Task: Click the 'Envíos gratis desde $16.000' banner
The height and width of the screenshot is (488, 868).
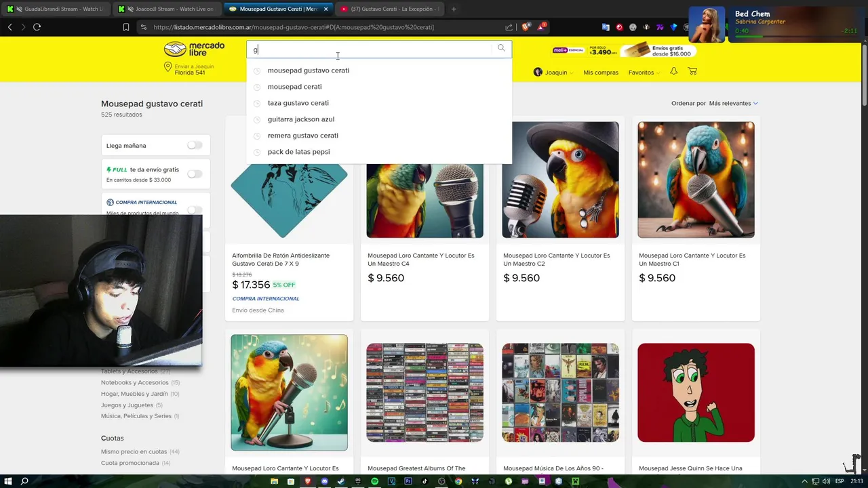Action: pos(658,51)
